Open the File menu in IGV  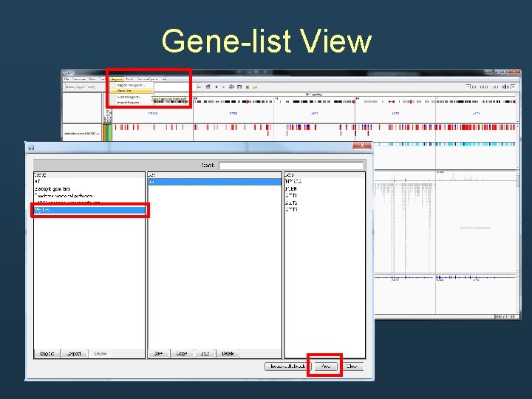click(66, 79)
